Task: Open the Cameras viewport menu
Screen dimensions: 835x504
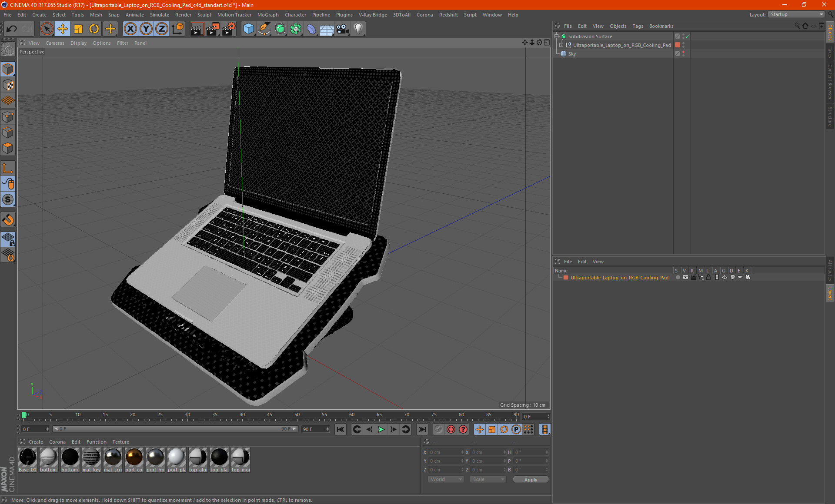Action: point(55,43)
